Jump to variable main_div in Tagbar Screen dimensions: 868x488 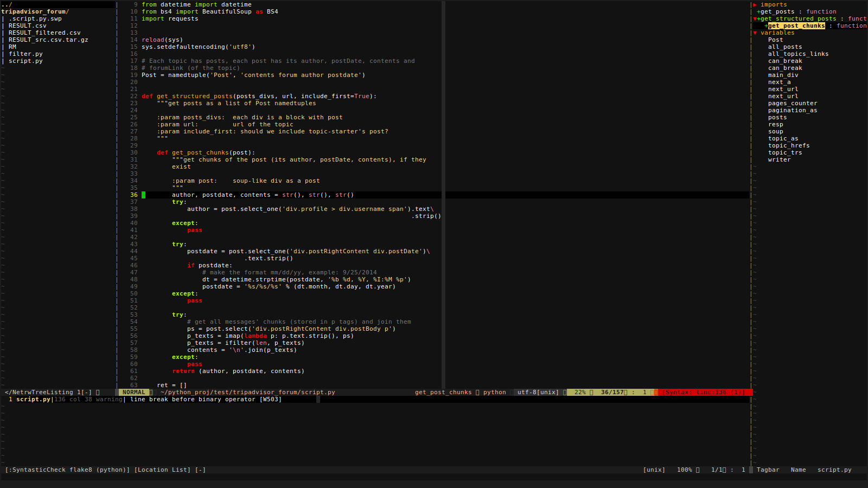(783, 75)
